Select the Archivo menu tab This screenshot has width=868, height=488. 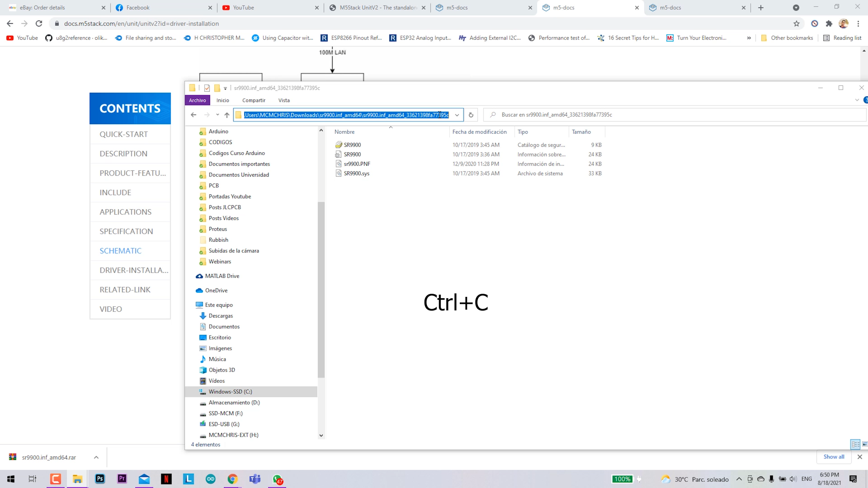click(197, 99)
